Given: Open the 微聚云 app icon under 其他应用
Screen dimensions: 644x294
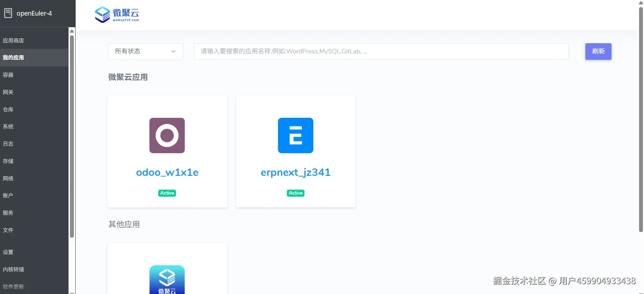Looking at the screenshot, I should click(x=167, y=279).
